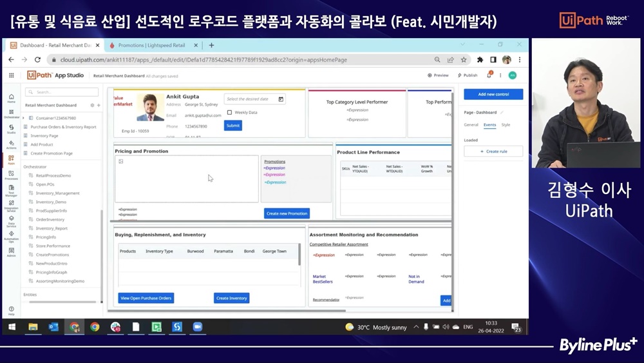
Task: Open Windows Start menu
Action: pos(12,327)
